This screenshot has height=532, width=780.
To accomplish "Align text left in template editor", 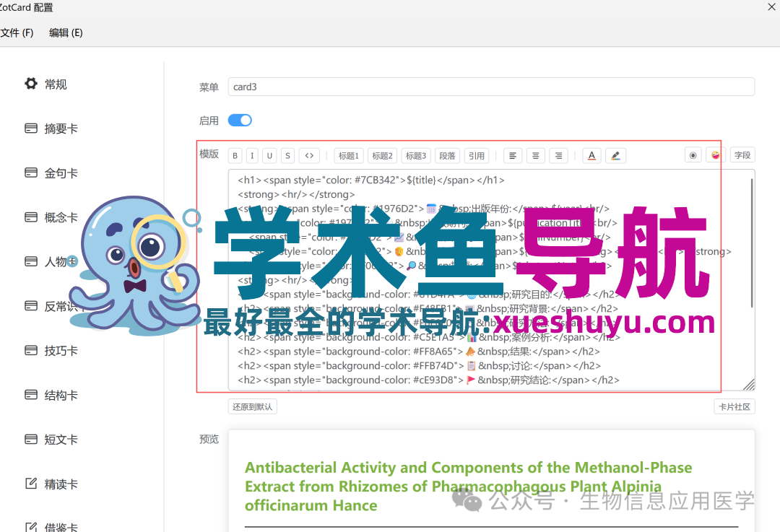I will coord(512,156).
